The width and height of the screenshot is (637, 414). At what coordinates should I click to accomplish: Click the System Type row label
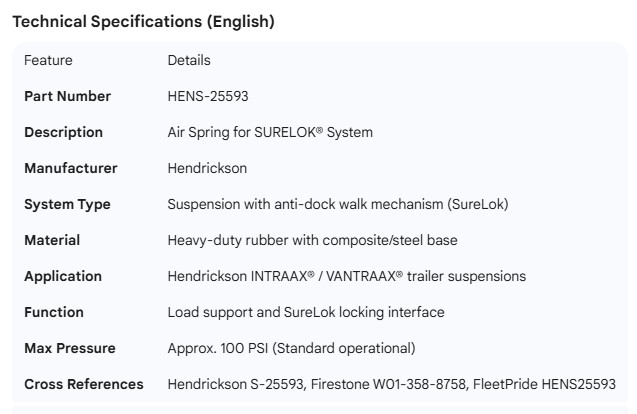(x=67, y=204)
